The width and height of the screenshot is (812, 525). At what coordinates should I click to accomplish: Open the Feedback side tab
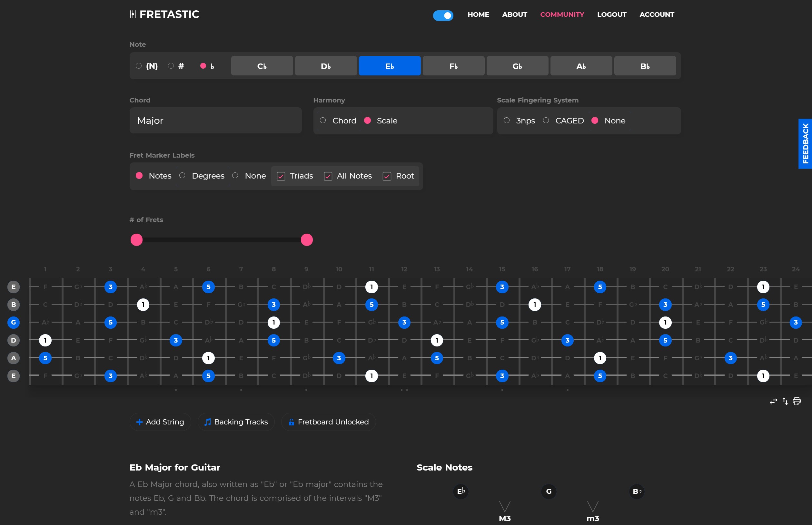805,143
